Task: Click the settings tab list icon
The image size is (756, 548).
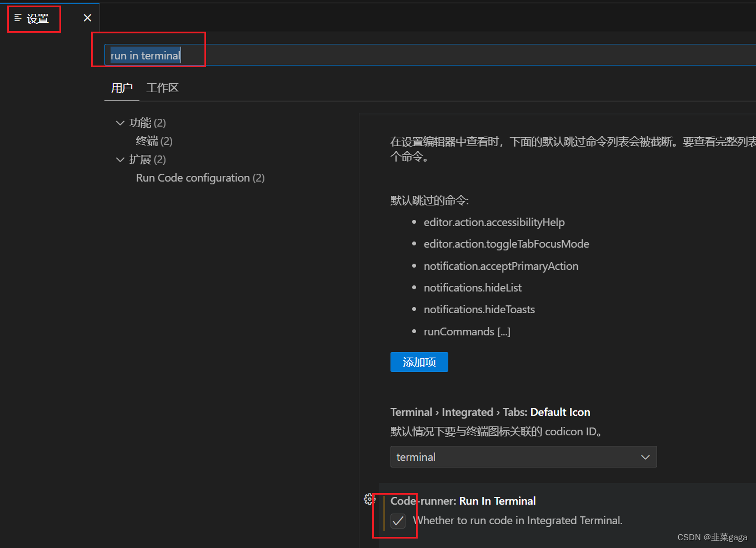Action: [x=18, y=18]
